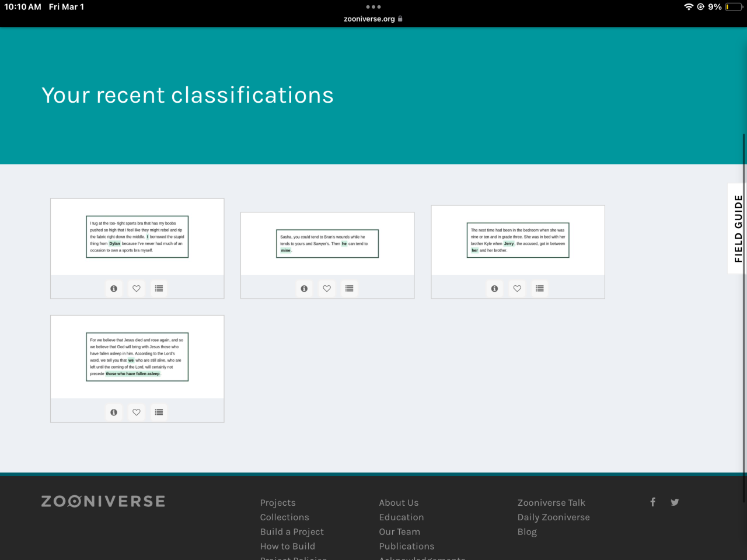Open the Jesus passage text thumbnail
This screenshot has height=560, width=747.
pos(137,357)
